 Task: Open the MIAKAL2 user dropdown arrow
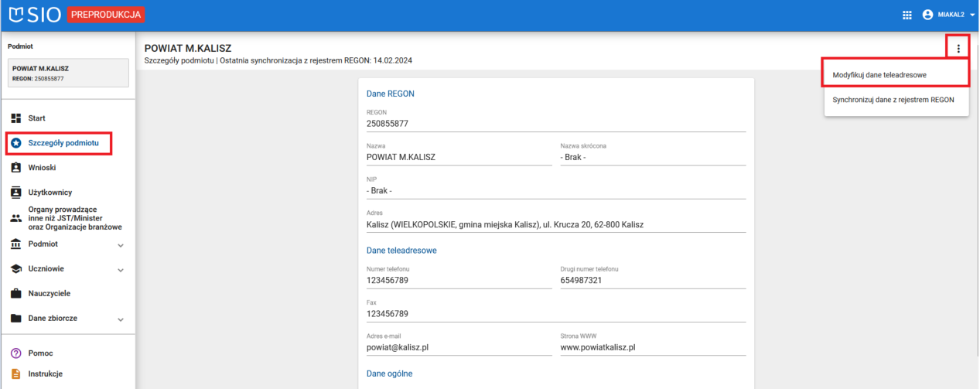click(x=972, y=15)
